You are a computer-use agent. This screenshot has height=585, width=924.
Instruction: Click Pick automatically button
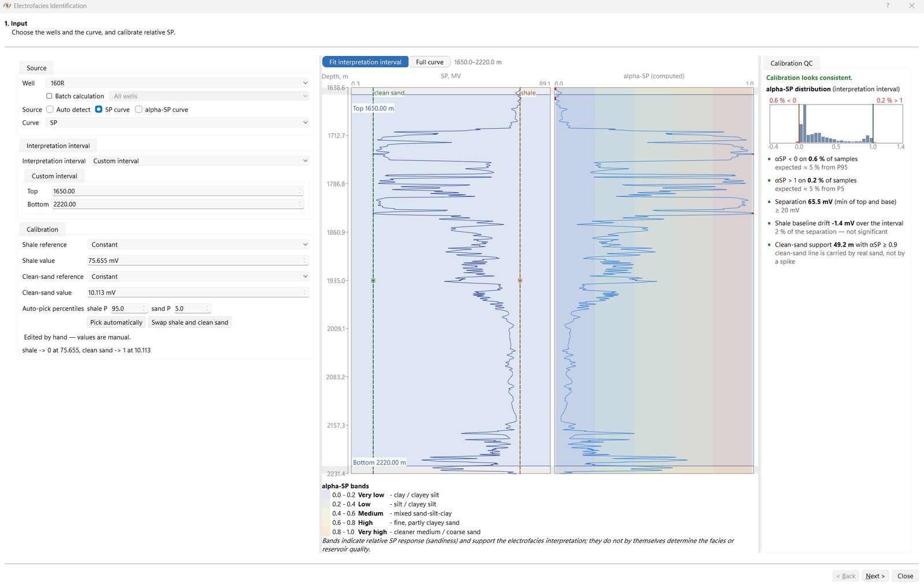click(x=116, y=323)
